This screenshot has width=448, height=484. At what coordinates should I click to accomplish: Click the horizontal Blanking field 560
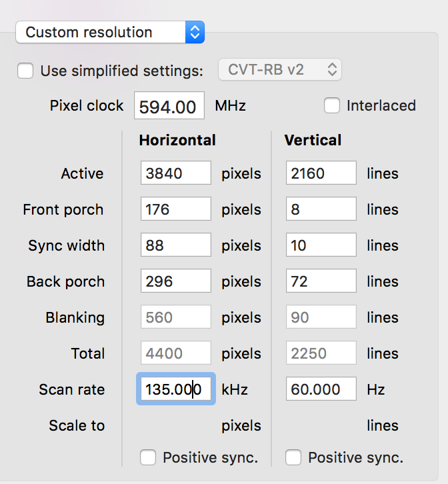(176, 317)
